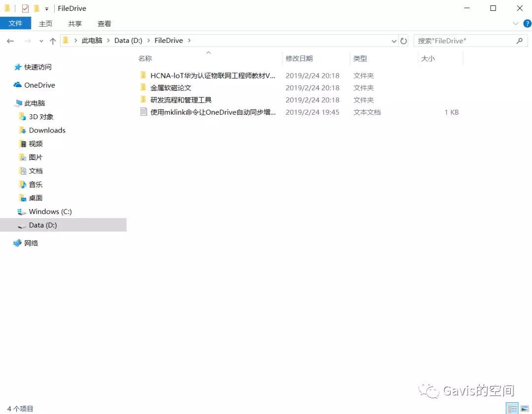The image size is (532, 414).
Task: Switch to the 主页 ribbon tab
Action: (x=45, y=24)
